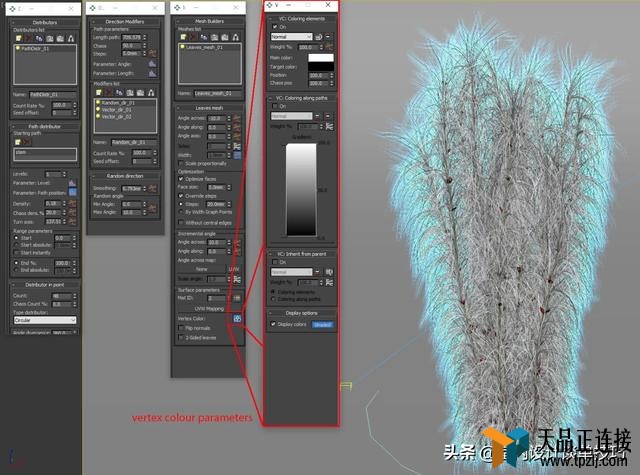
Task: Click the clone icon in Distributors list toolbar
Action: pyautogui.click(x=39, y=38)
